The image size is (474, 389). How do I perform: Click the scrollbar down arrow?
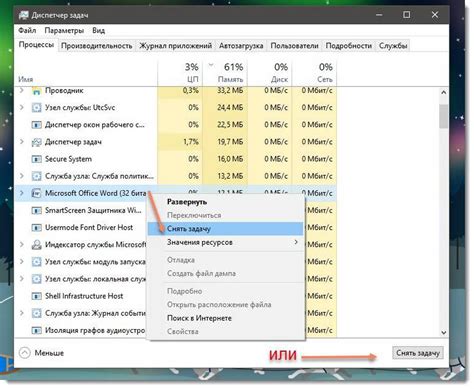[444, 332]
